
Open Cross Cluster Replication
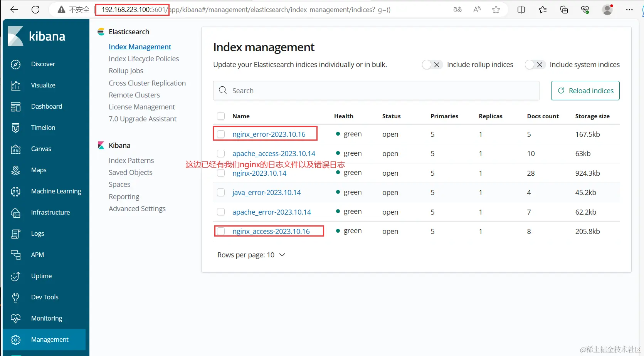pyautogui.click(x=147, y=83)
